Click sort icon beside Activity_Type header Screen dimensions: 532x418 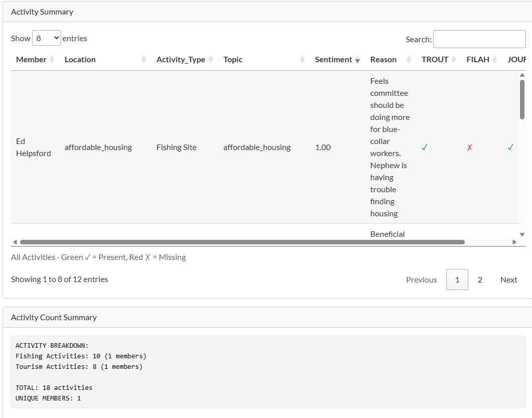pos(211,60)
